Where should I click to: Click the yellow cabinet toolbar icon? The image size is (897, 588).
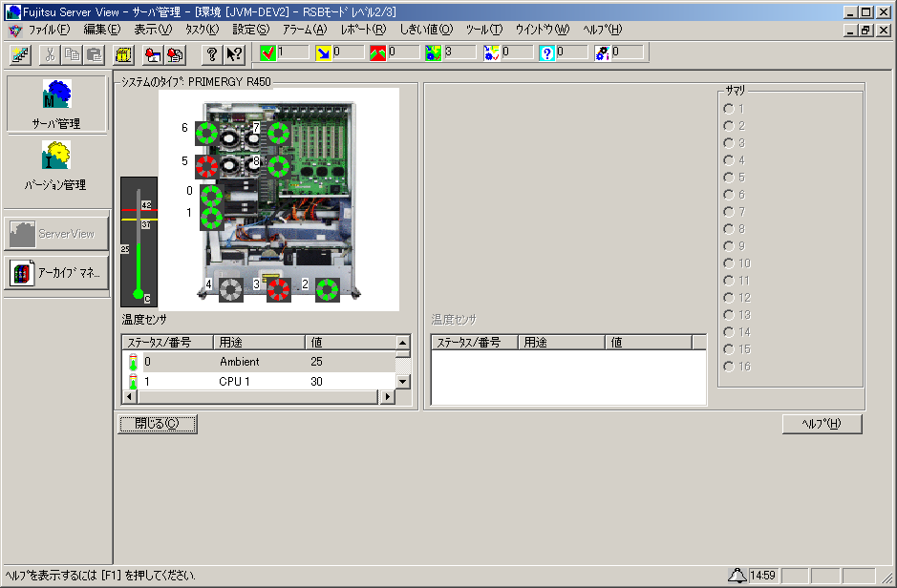point(123,54)
